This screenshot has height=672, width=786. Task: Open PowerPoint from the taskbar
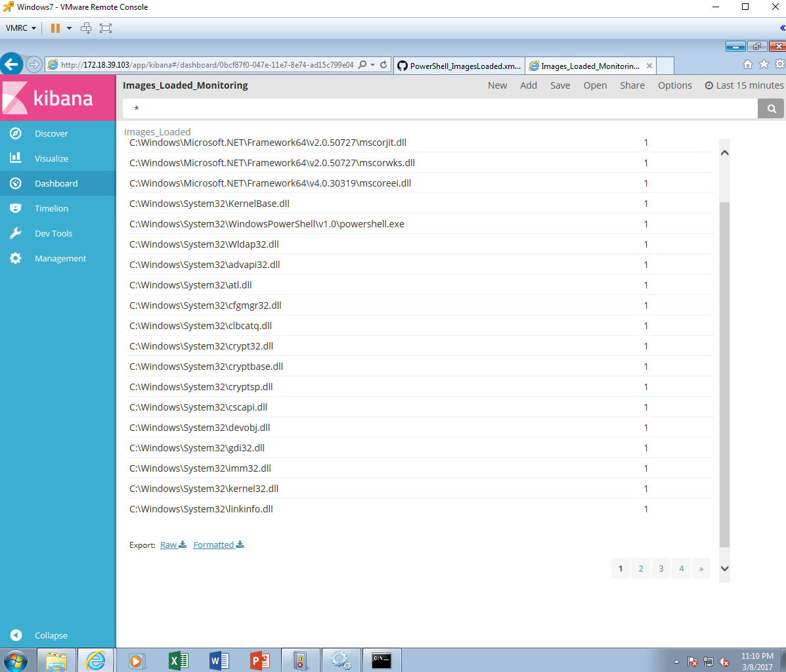tap(259, 661)
